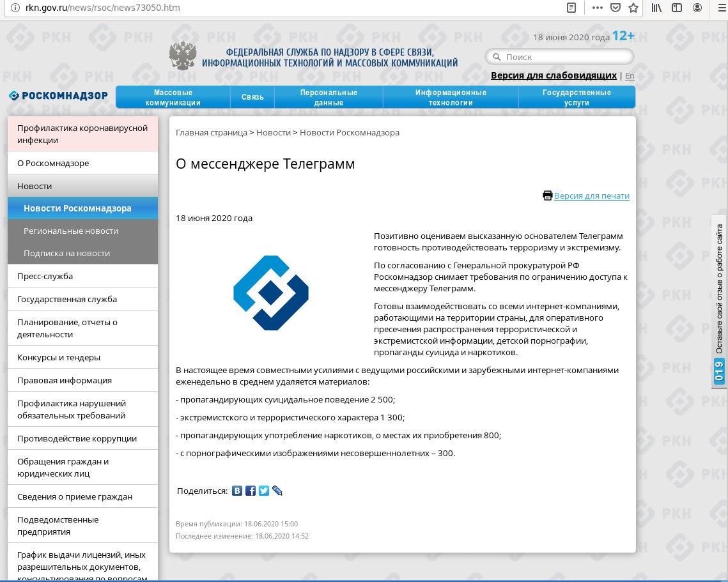Viewport: 728px width, 582px height.
Task: Select Новости Роскомнадзора in sidebar
Action: tap(82, 208)
